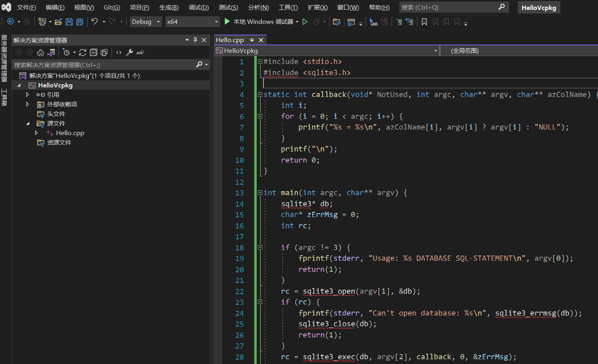Open the 服务器资源管理器 side tab
The height and width of the screenshot is (364, 598).
4,58
